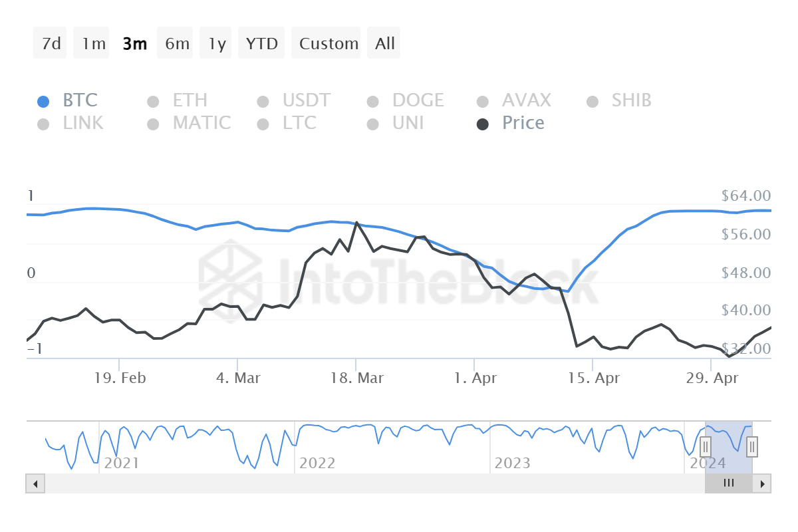Toggle the LINK token series

pyautogui.click(x=85, y=123)
